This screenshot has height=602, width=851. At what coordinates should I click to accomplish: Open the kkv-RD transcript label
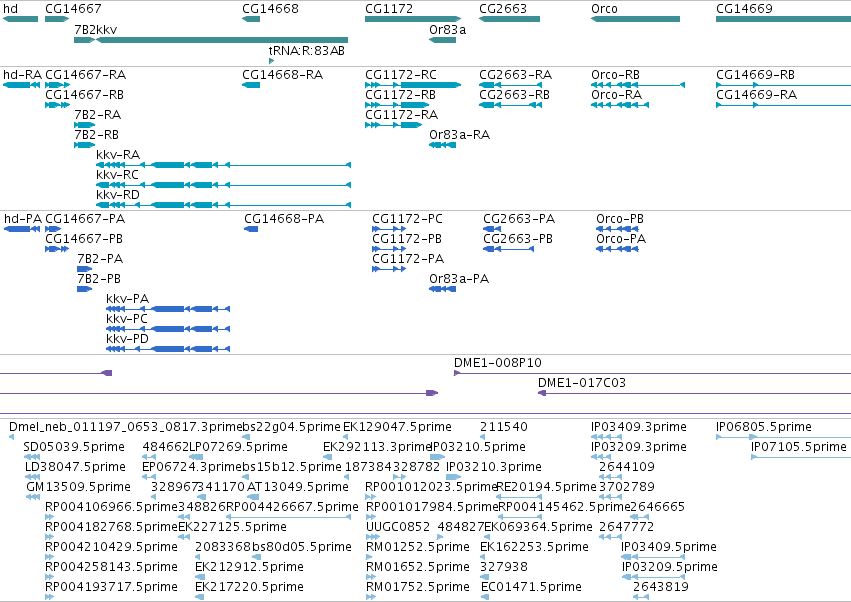[118, 194]
